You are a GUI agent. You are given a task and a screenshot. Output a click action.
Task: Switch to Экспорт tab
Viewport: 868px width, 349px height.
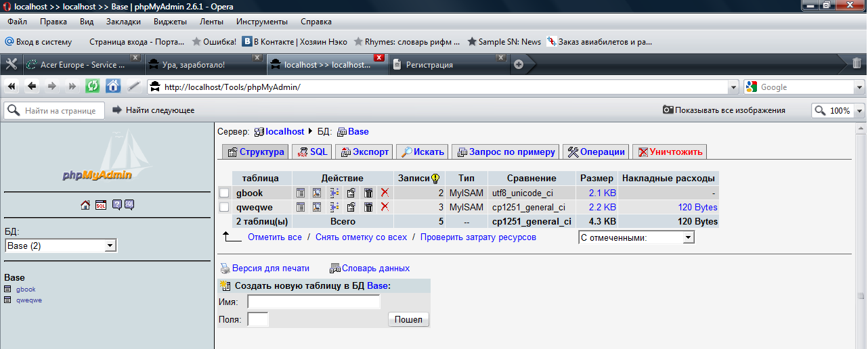(x=364, y=152)
